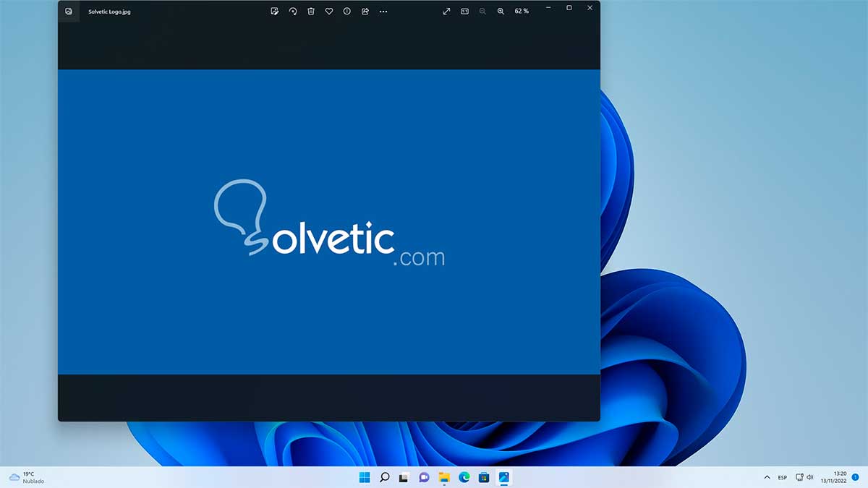Open Microsoft Store from the taskbar

tap(484, 477)
